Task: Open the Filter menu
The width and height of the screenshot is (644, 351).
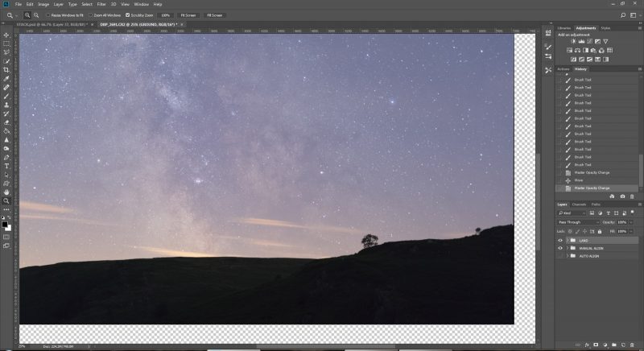Action: click(101, 4)
